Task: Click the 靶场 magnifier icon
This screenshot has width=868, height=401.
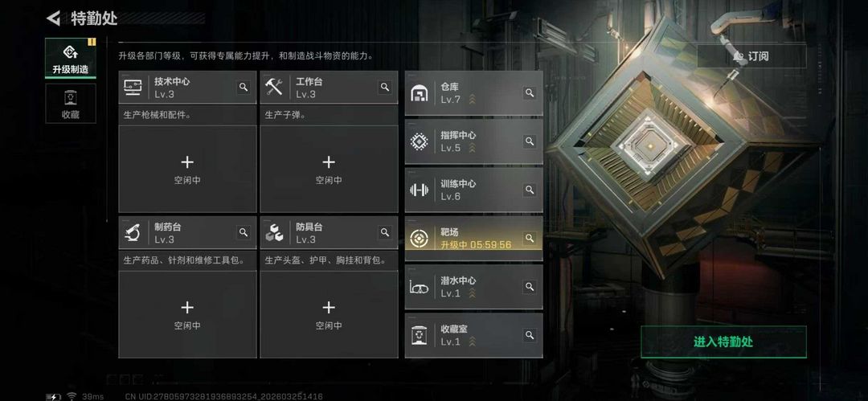Action: pyautogui.click(x=530, y=238)
